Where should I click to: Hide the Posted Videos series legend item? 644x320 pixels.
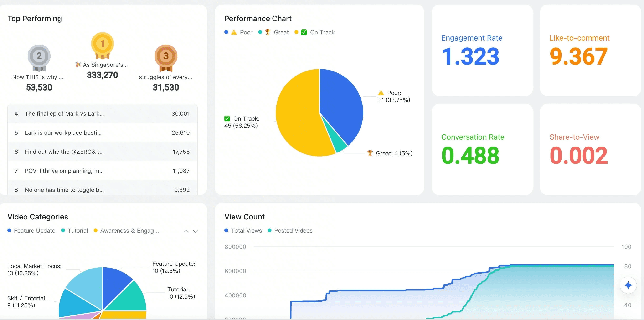point(293,231)
